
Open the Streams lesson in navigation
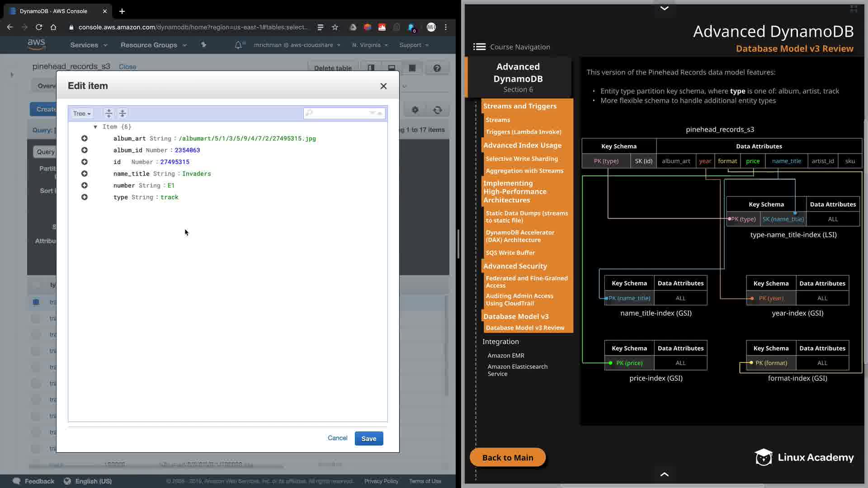pyautogui.click(x=498, y=120)
